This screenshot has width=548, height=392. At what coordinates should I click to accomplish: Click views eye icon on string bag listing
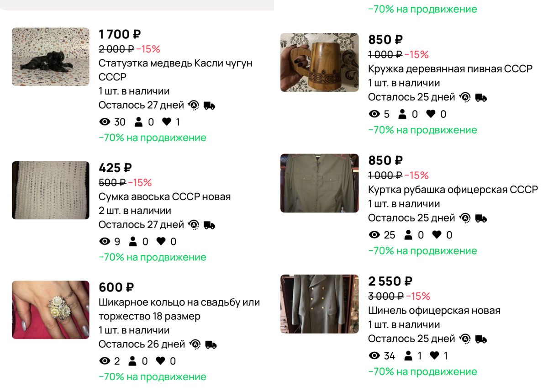105,242
